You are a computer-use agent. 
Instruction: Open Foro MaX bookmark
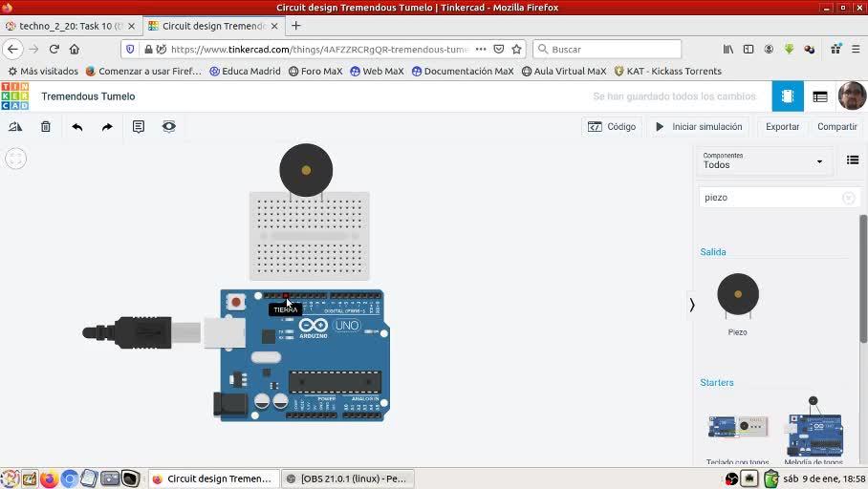click(x=315, y=71)
